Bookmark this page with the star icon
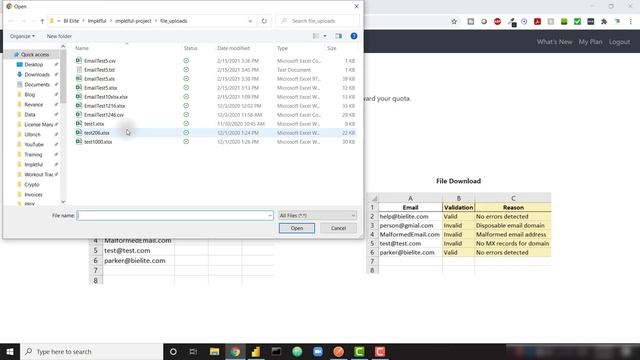 click(x=454, y=21)
